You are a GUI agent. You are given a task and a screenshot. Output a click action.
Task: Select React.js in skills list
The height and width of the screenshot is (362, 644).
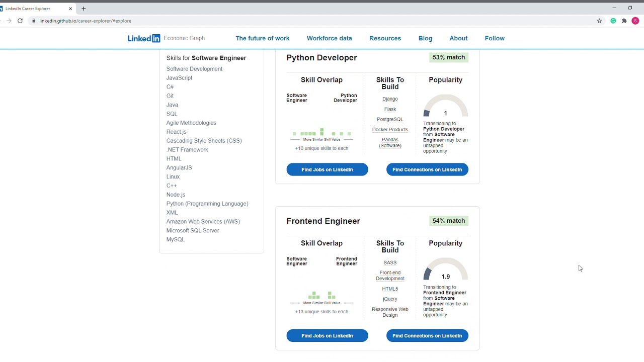(176, 132)
